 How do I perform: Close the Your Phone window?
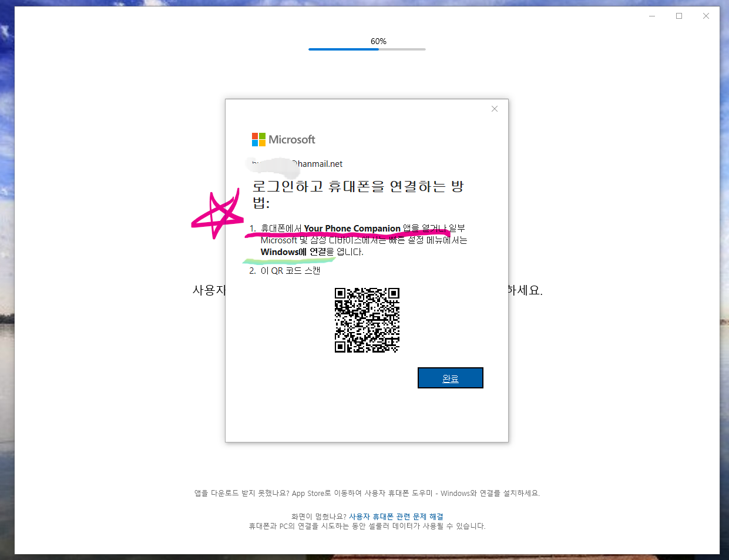pos(706,16)
